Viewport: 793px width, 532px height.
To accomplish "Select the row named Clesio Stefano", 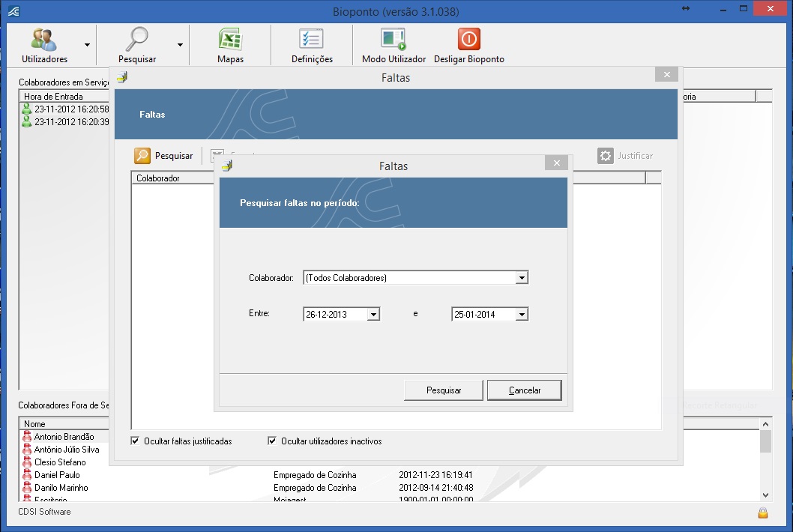I will tap(60, 462).
